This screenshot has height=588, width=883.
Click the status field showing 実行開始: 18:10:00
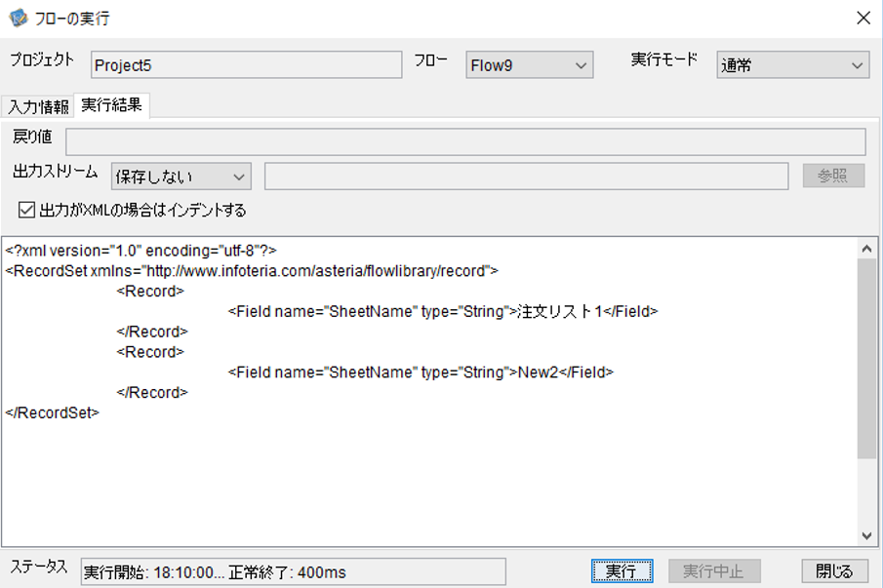293,572
